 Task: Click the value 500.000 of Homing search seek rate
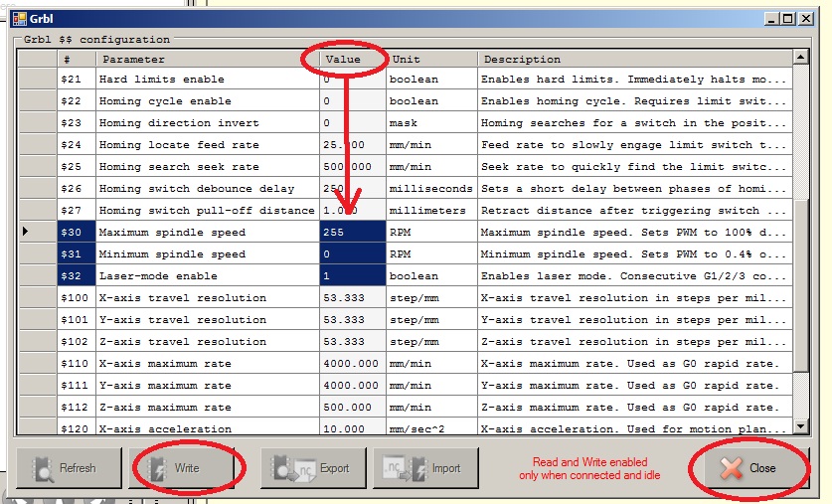click(x=353, y=167)
